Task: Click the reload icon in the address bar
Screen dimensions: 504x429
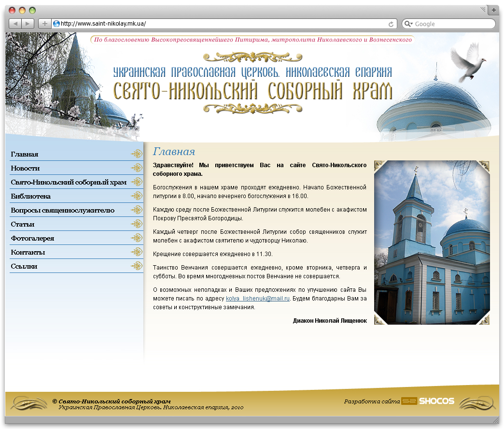Action: pyautogui.click(x=391, y=23)
